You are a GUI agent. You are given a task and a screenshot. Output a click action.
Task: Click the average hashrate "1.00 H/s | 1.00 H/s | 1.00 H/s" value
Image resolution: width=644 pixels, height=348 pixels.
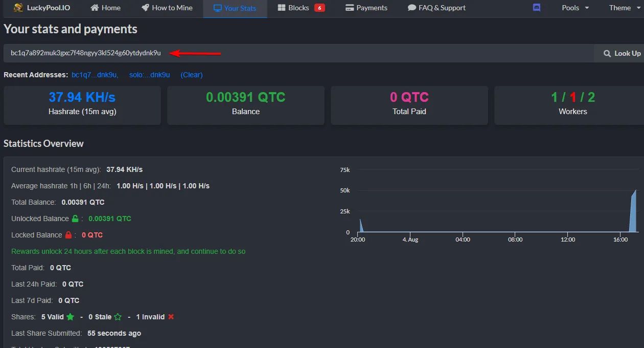163,186
